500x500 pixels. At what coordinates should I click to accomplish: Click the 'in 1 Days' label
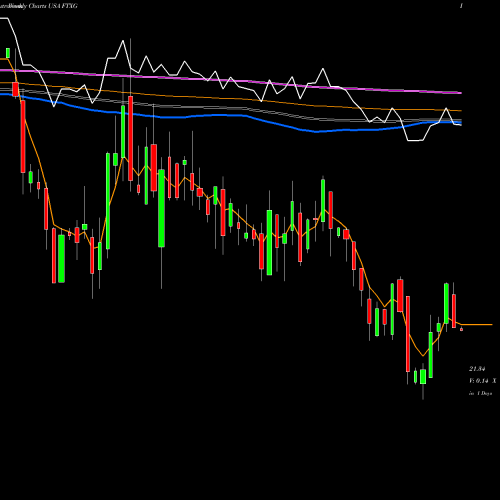(x=480, y=393)
